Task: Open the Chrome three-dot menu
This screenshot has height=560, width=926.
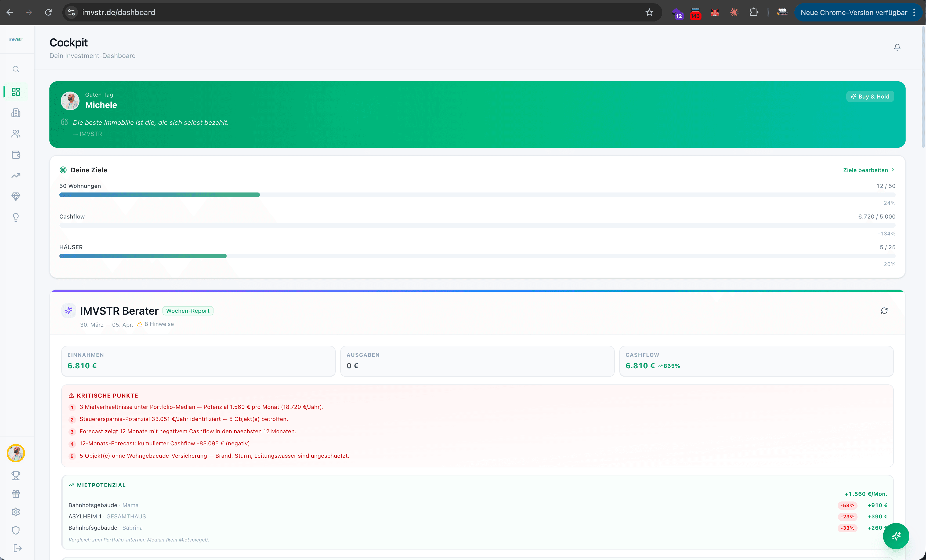Action: pyautogui.click(x=914, y=12)
